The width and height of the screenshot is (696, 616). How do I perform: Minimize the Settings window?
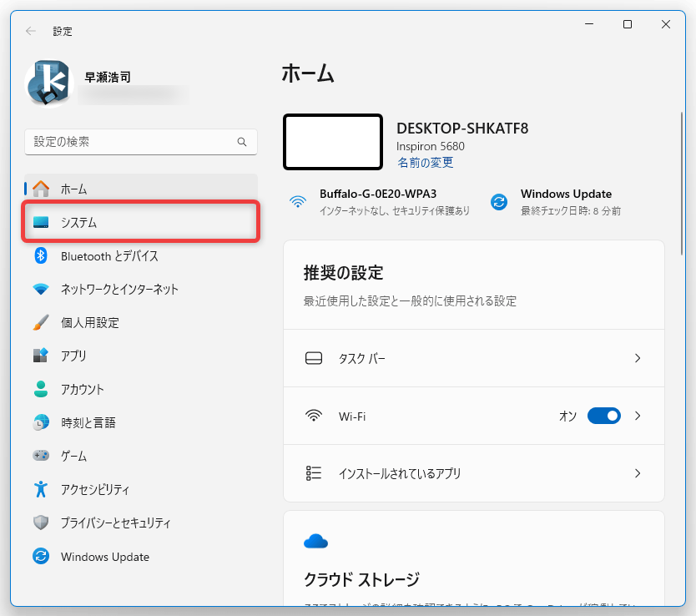(x=589, y=24)
